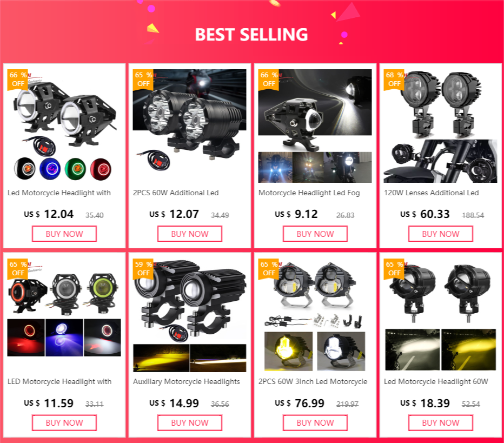Click BUY NOW for the US $9.12 fog light
The width and height of the screenshot is (504, 443).
315,234
